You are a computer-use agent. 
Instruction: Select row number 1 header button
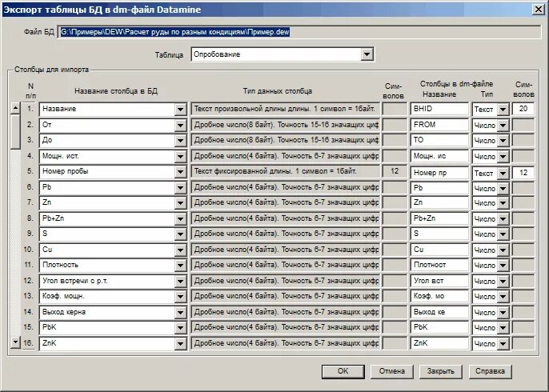[x=30, y=109]
